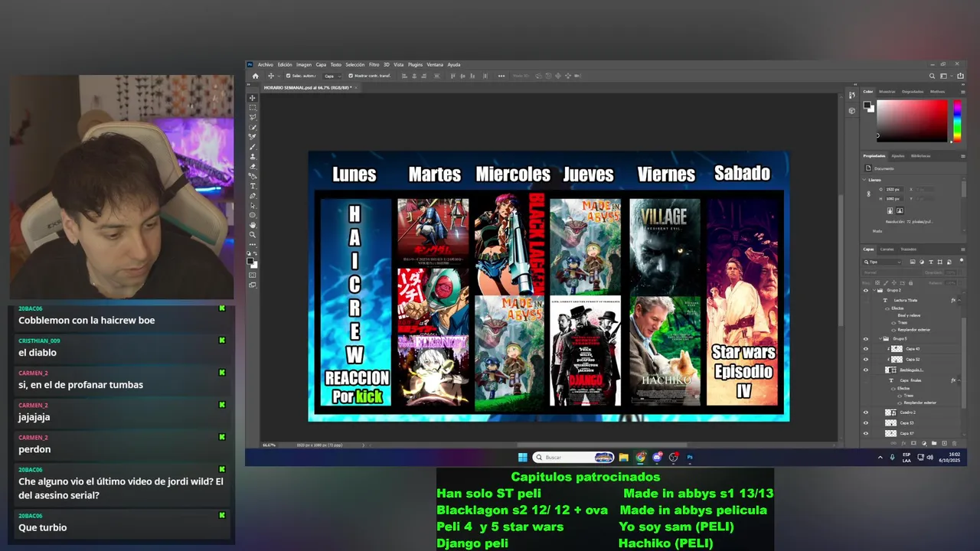The image size is (980, 551).
Task: Open the History panel icon
Action: click(x=852, y=95)
